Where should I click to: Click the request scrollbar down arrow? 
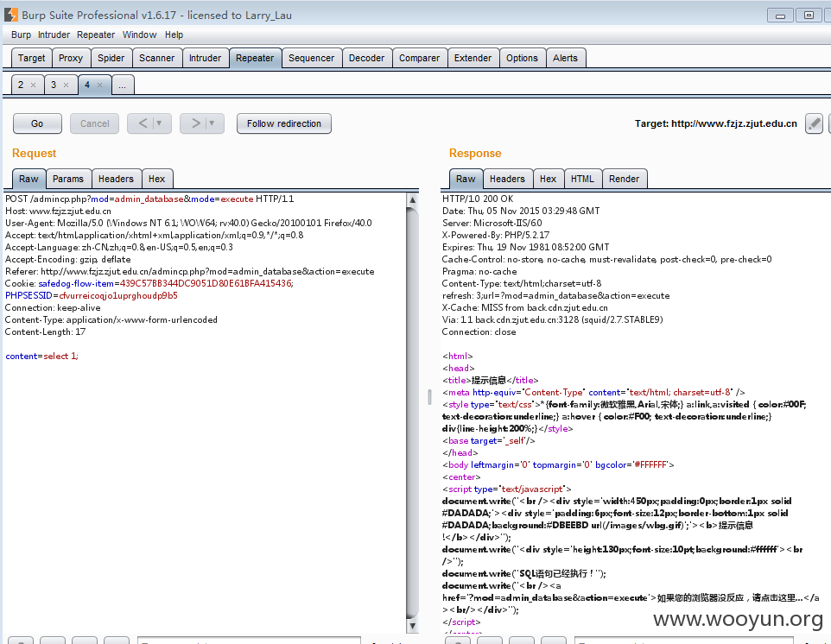point(412,626)
